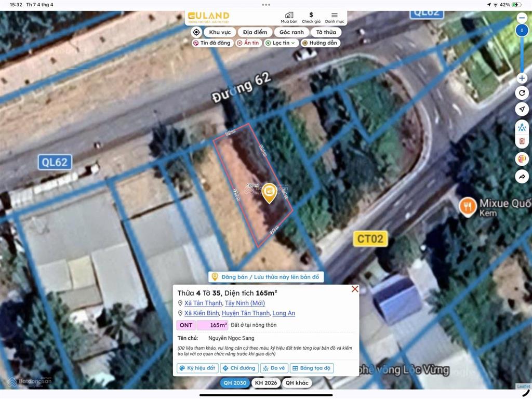Open the Danh mục hamburger menu

coord(334,18)
